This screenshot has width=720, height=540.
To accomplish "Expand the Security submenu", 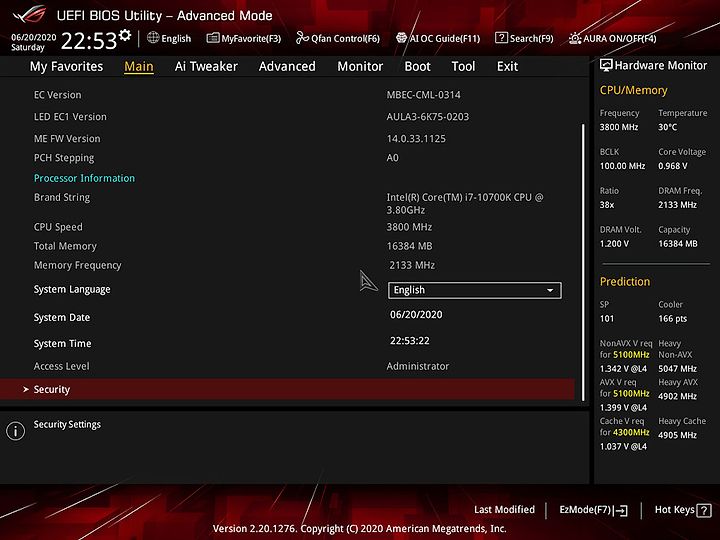I will click(x=287, y=389).
